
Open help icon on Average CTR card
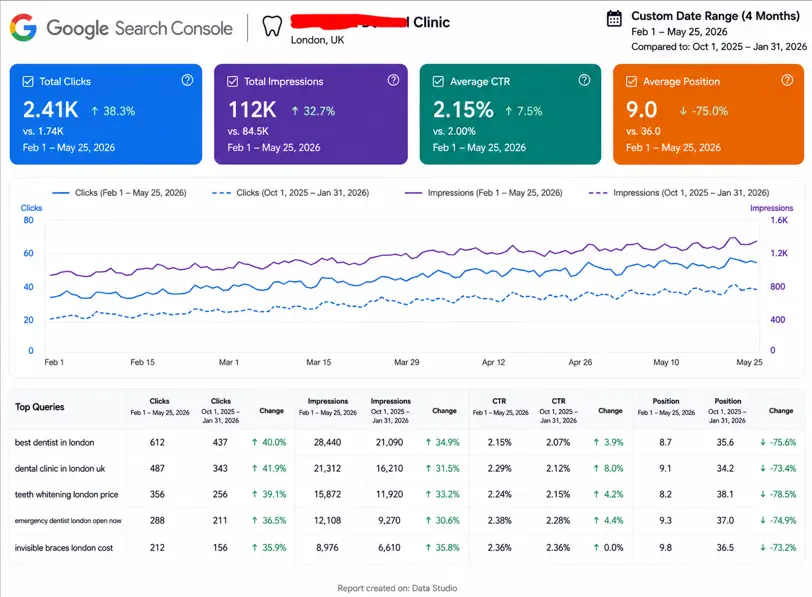coord(584,80)
